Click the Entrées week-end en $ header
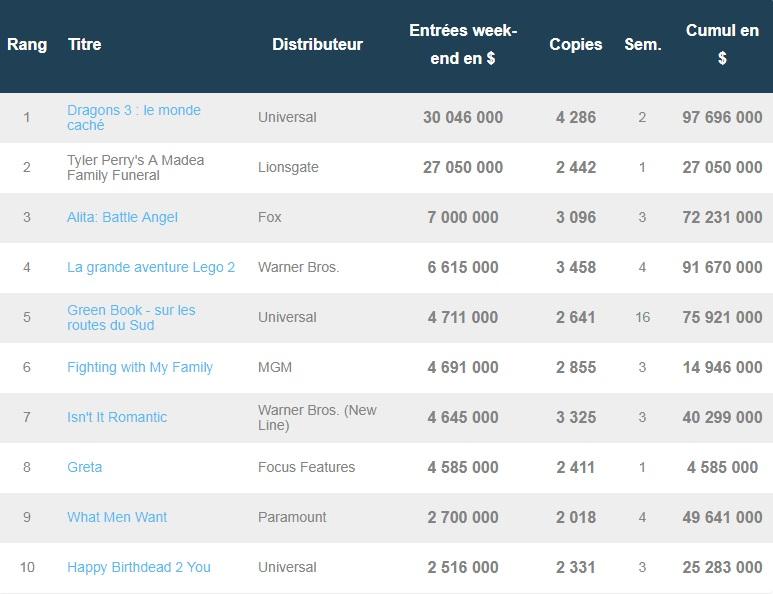The image size is (773, 594). click(x=462, y=45)
